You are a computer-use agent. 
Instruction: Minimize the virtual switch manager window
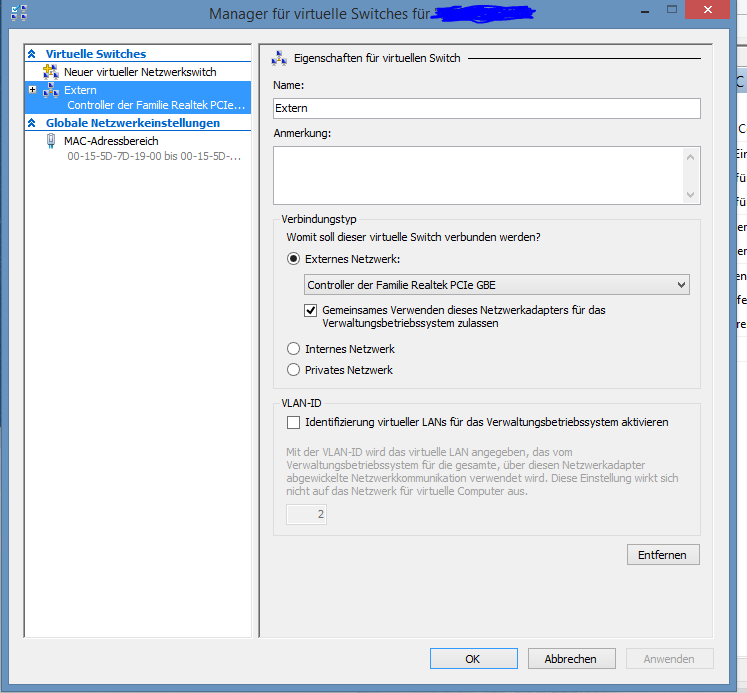645,10
